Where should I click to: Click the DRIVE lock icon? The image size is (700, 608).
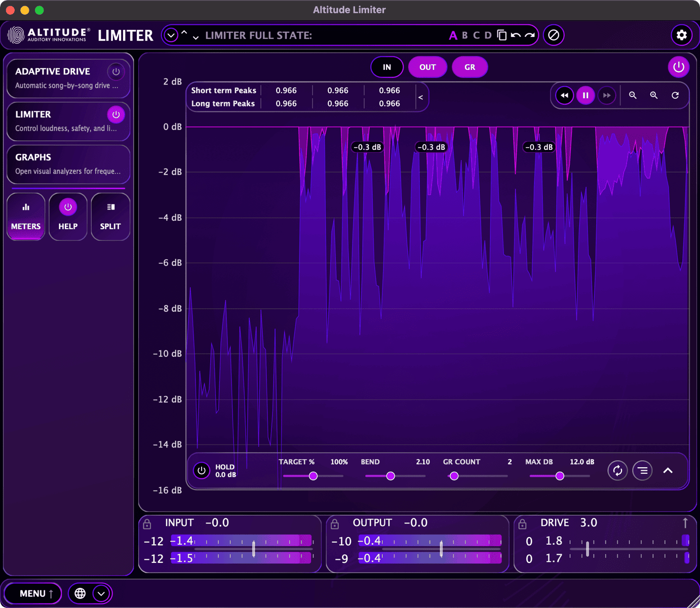tap(523, 524)
